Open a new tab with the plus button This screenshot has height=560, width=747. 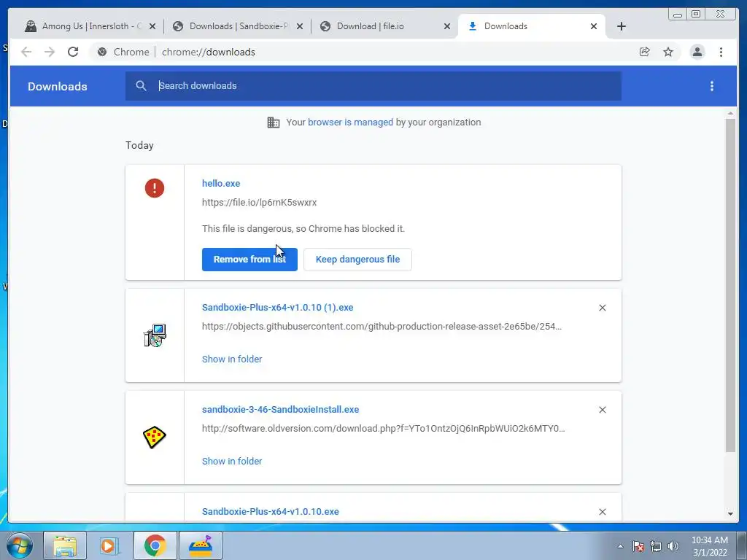622,26
